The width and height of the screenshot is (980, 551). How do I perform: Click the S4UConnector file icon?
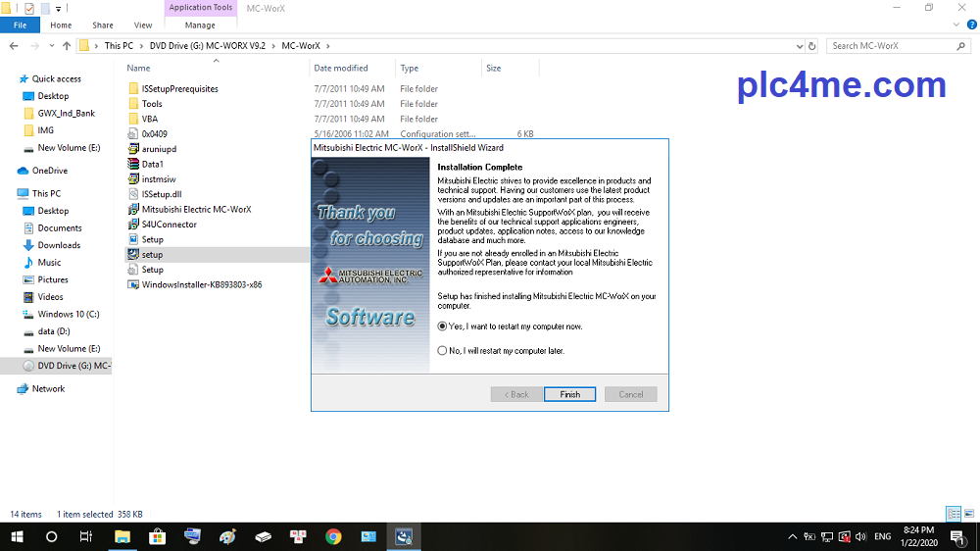[x=133, y=225]
